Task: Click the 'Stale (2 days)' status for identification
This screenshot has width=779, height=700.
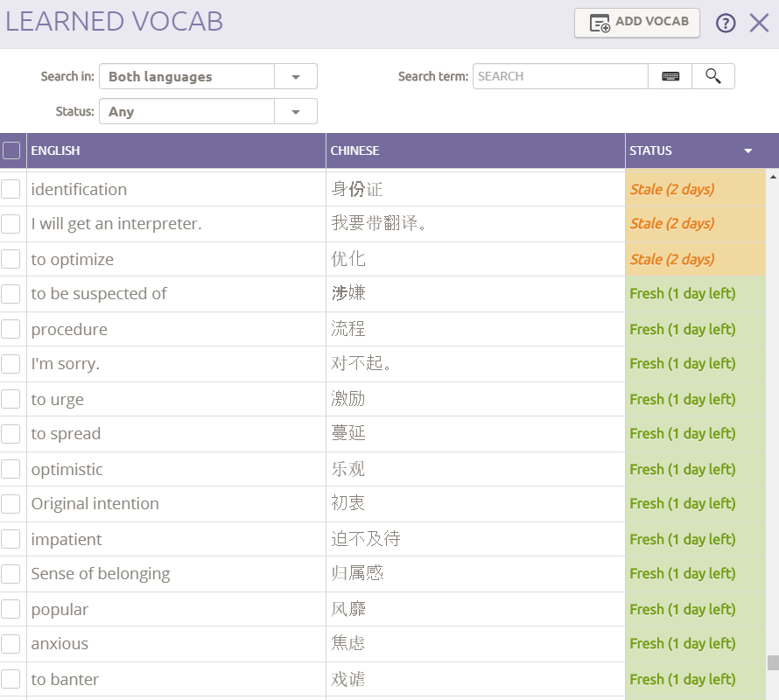Action: 672,189
